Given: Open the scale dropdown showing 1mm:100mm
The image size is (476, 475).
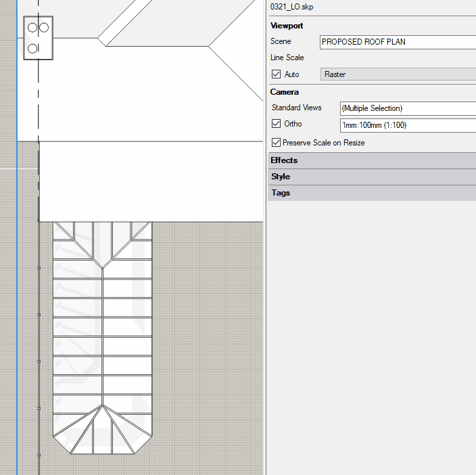Looking at the screenshot, I should [408, 125].
